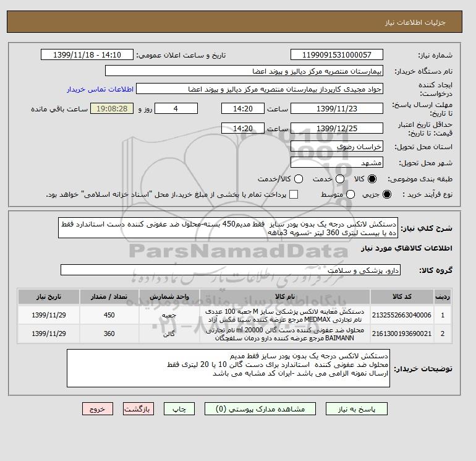Viewport: 476px width, 461px height.
Task: Click the need number field 1199091531000057
Action: tap(337, 54)
